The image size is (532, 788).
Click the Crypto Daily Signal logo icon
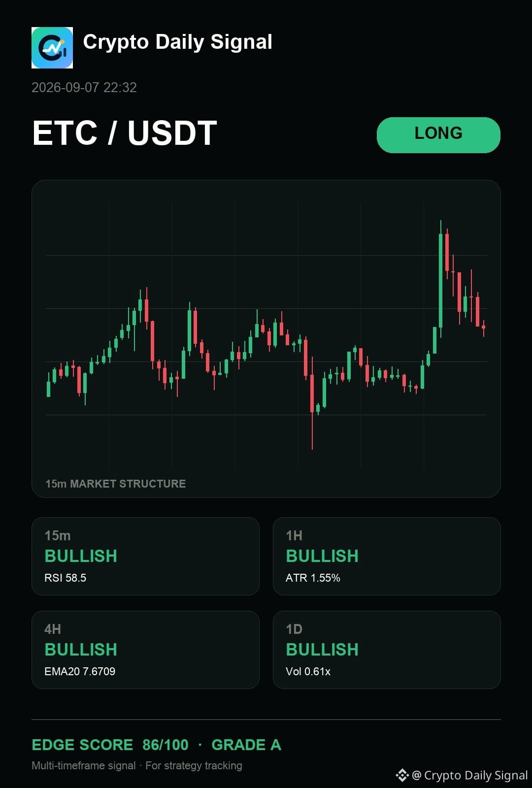pyautogui.click(x=52, y=48)
